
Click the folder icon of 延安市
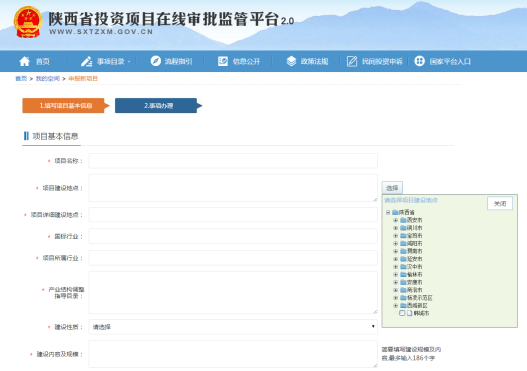pyautogui.click(x=403, y=259)
